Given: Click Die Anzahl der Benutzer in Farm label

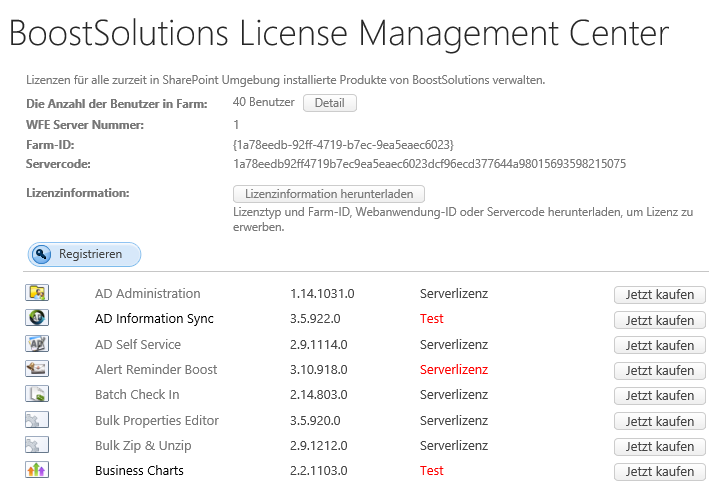Looking at the screenshot, I should point(117,104).
